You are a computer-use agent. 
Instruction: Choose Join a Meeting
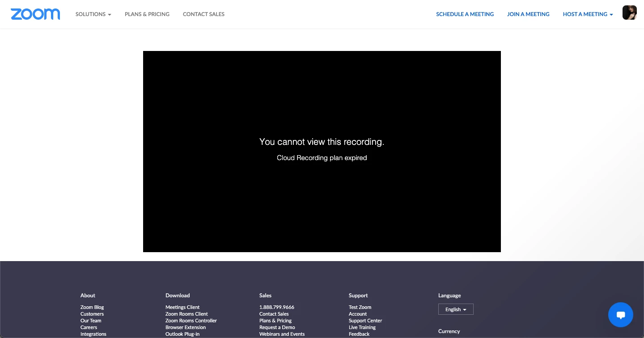click(x=528, y=14)
